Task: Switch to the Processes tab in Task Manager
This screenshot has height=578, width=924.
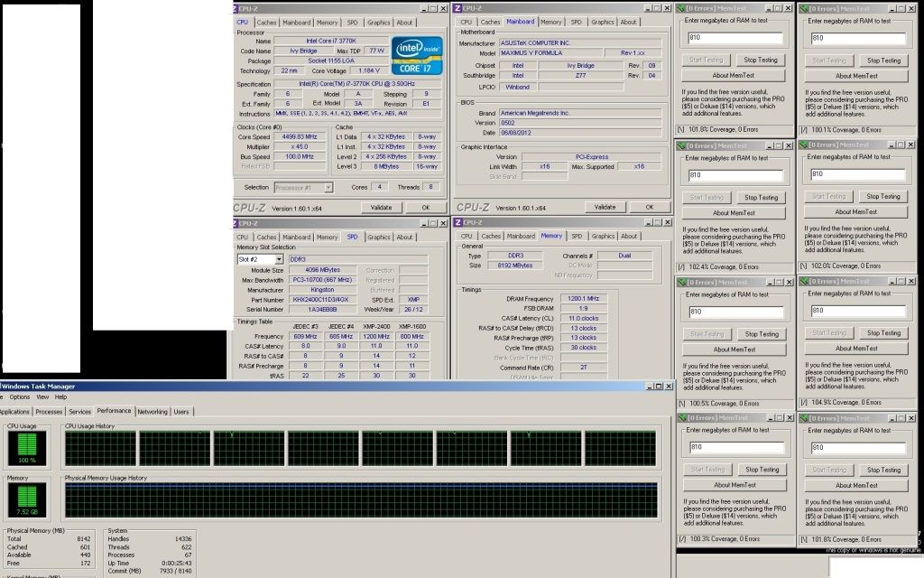Action: point(49,411)
